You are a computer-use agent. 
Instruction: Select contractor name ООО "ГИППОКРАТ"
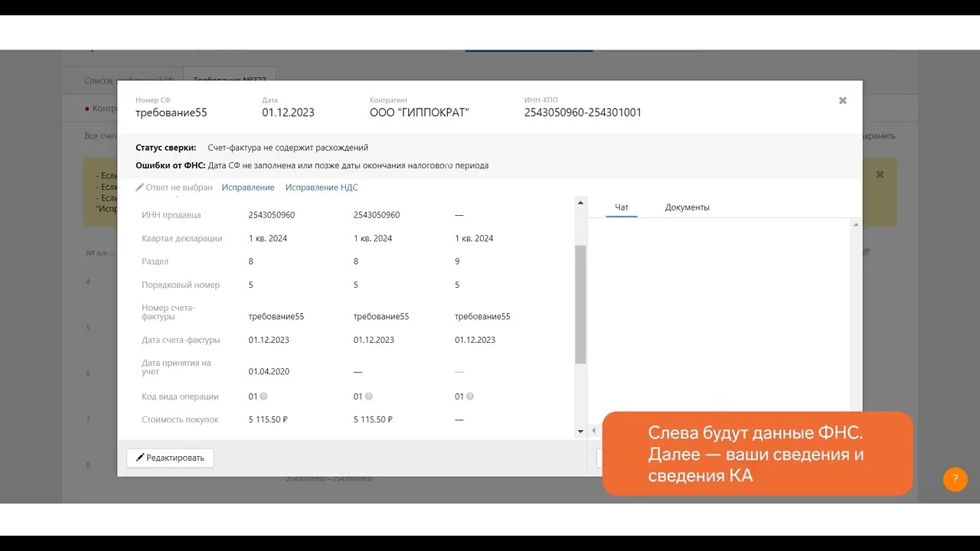tap(420, 112)
